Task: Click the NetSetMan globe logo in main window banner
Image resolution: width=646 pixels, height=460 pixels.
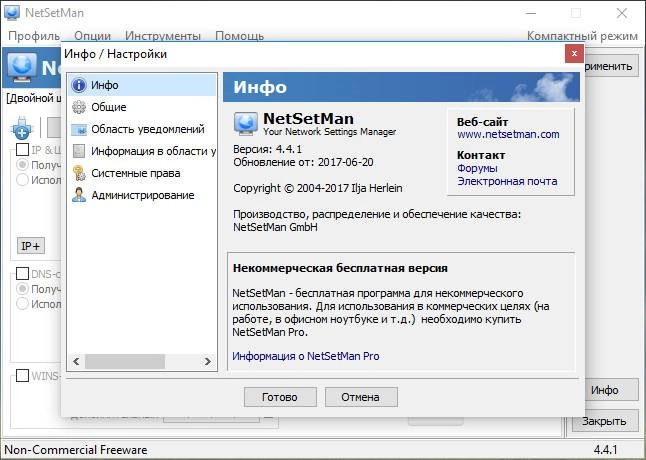Action: tap(22, 67)
